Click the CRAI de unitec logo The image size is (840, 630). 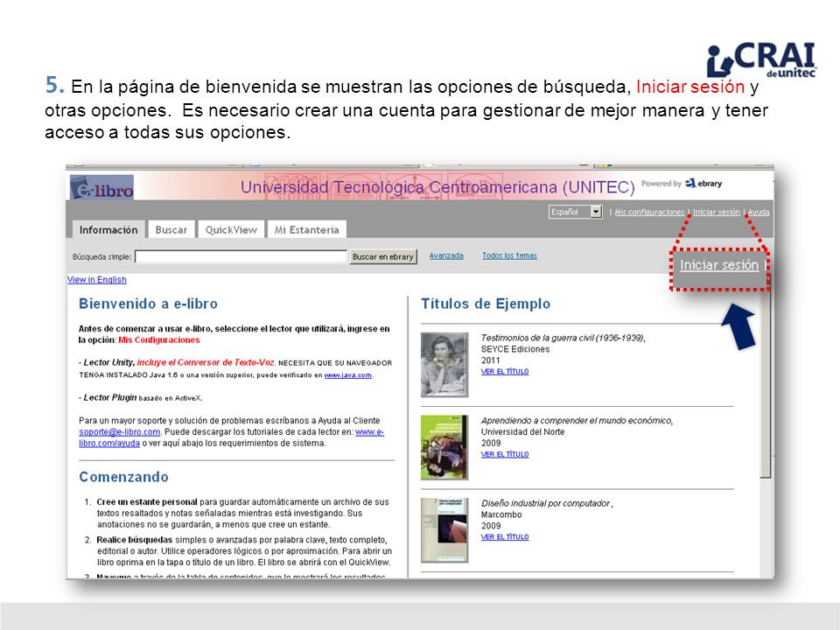coord(761,60)
